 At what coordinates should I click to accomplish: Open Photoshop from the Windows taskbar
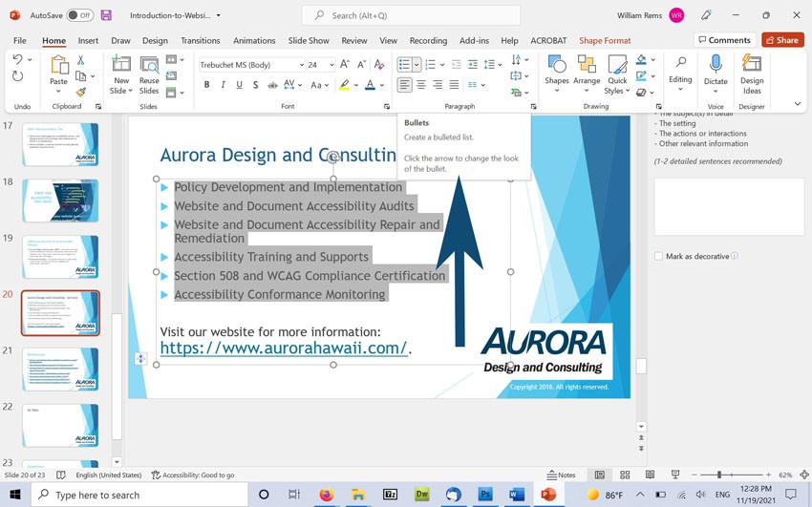[x=484, y=495]
